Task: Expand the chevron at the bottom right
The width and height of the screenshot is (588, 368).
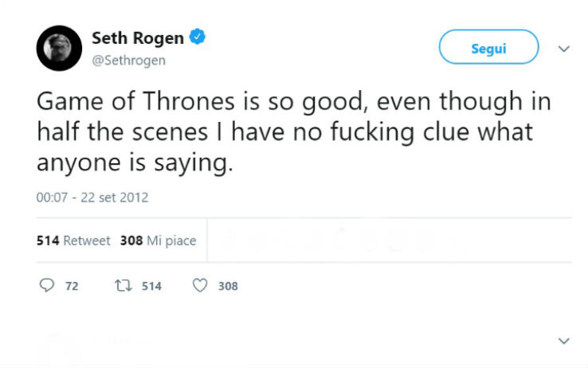Action: (563, 341)
